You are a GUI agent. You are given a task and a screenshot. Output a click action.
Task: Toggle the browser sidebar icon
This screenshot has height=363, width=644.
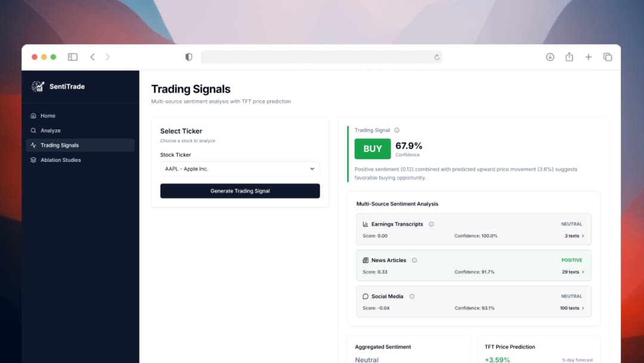coord(73,57)
